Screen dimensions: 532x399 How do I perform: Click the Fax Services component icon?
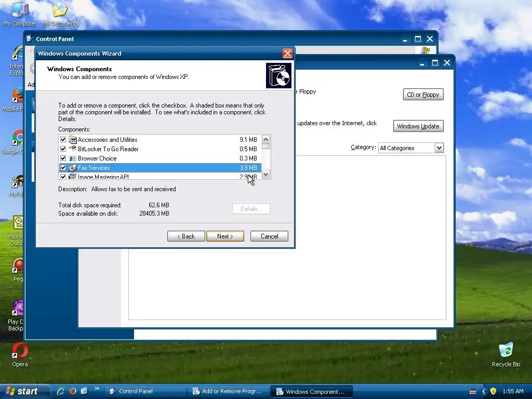(73, 168)
